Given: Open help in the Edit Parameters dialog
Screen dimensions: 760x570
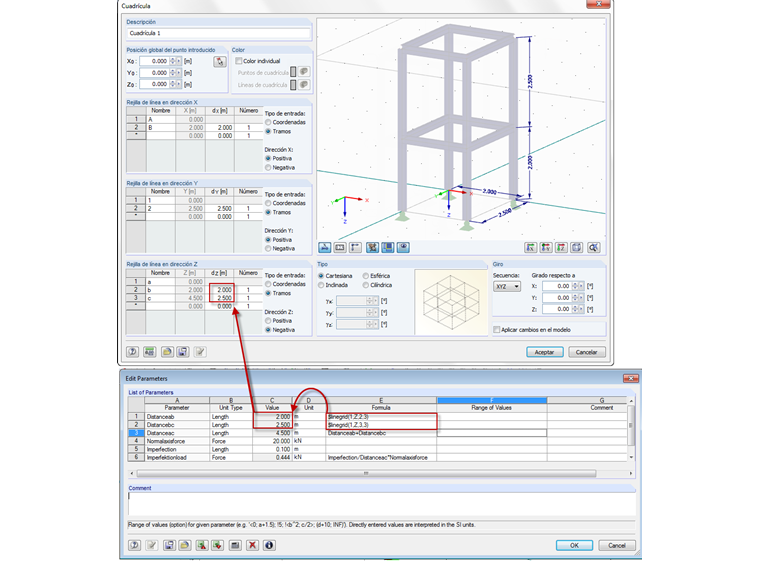Looking at the screenshot, I should [x=134, y=545].
